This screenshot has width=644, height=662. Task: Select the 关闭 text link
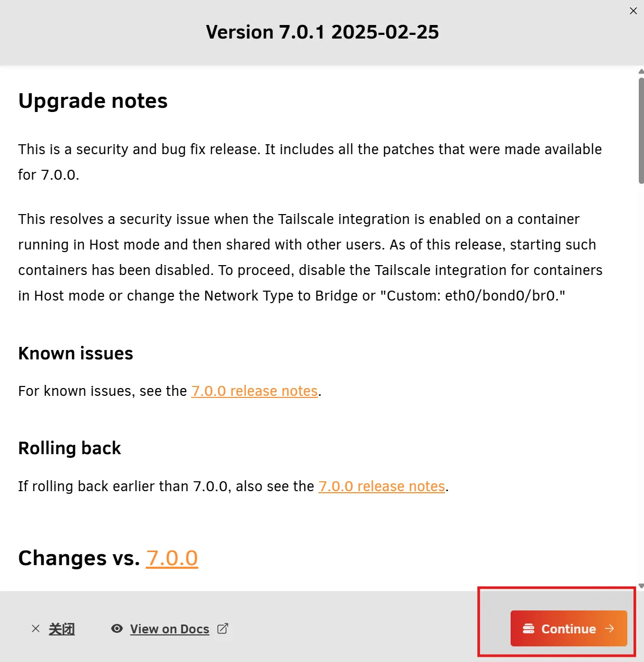62,629
